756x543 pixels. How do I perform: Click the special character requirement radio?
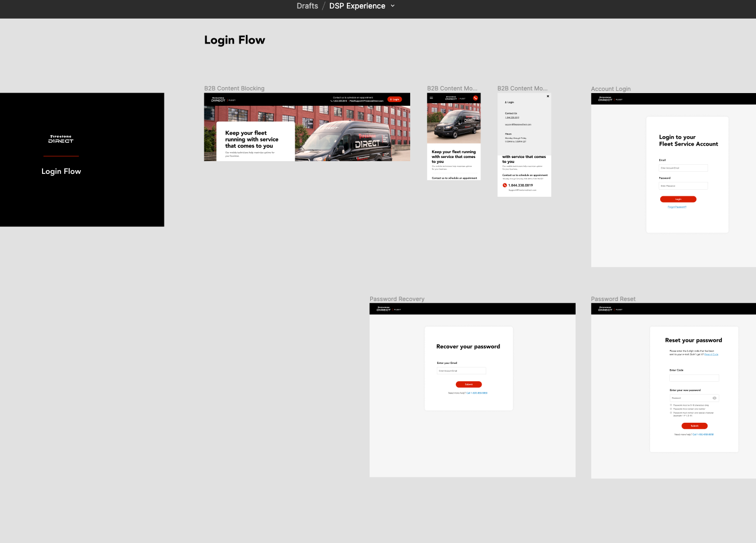(x=671, y=413)
